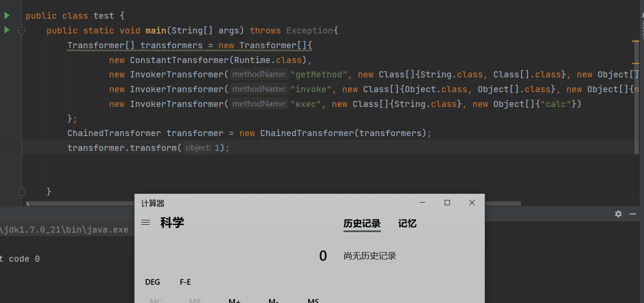The height and width of the screenshot is (303, 644).
Task: Run the test class from gutter icon
Action: tap(7, 16)
